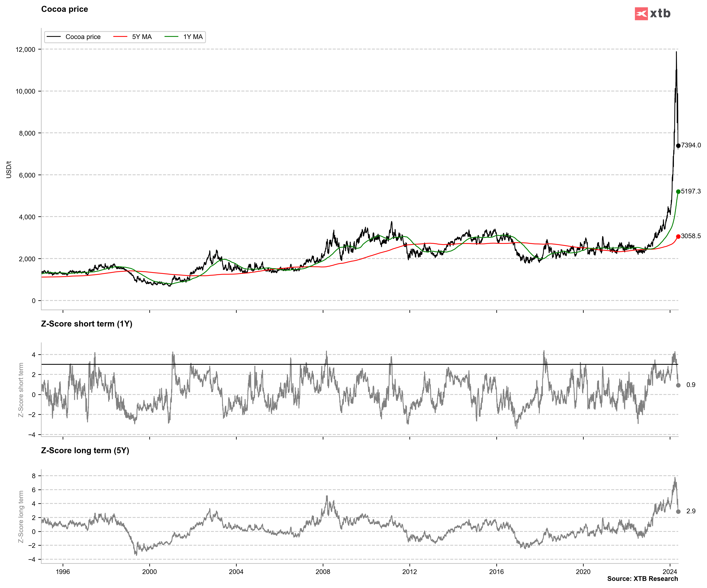Click the Z-Score short term (1Y) title

click(x=87, y=324)
